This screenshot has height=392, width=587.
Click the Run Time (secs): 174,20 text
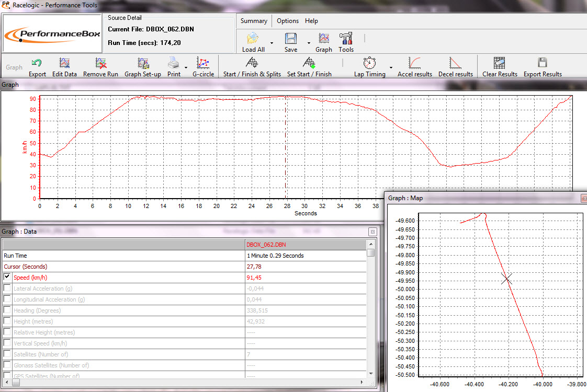[144, 43]
